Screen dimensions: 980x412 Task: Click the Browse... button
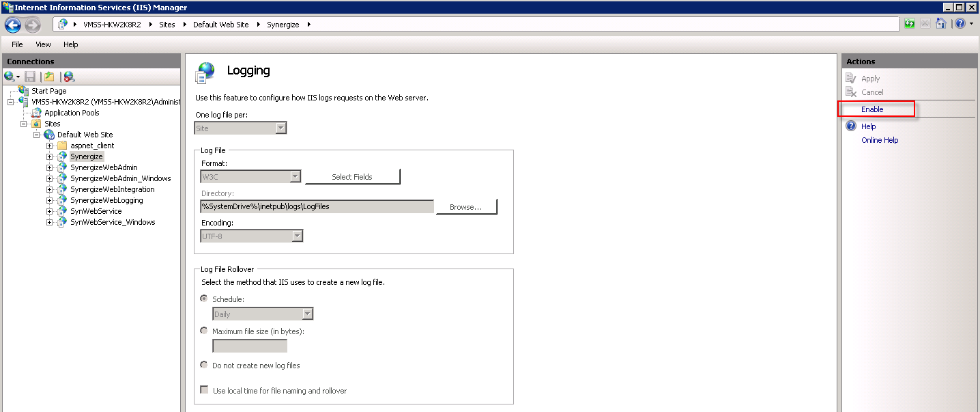click(466, 206)
